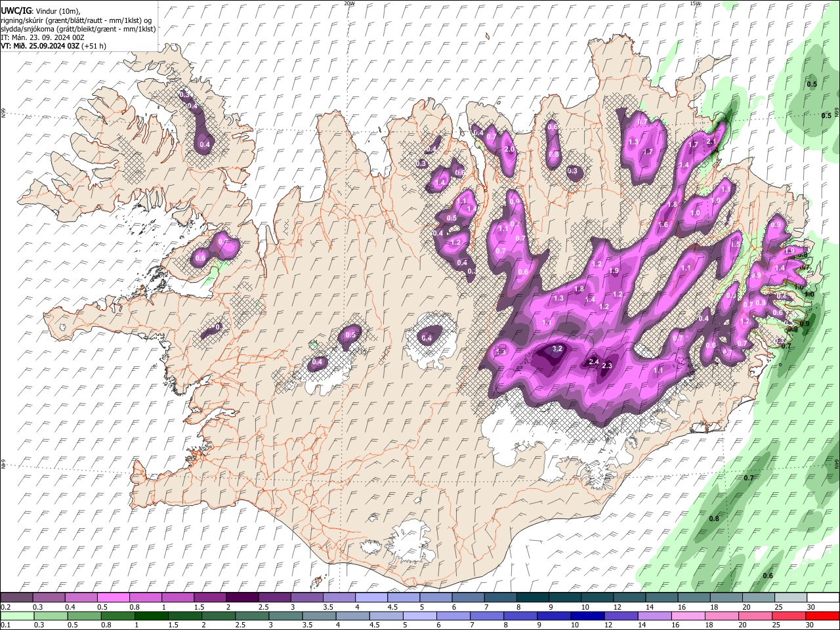
Task: Pick the upper scale swatch for 0.2–0.3
Action: (x=16, y=598)
